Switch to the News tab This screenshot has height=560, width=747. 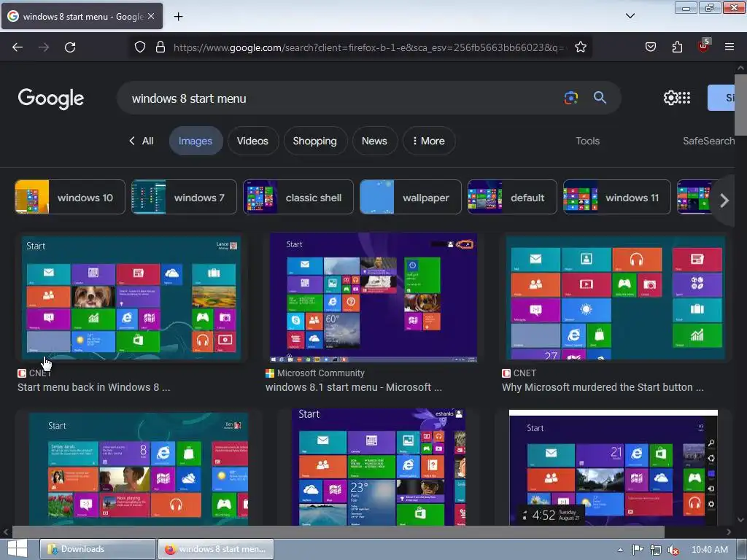374,141
